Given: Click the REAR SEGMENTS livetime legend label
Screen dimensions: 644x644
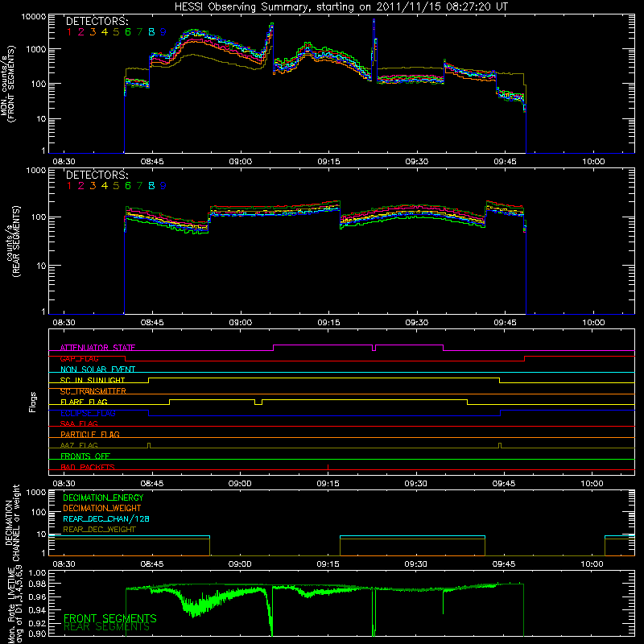Looking at the screenshot, I should pos(106,627).
